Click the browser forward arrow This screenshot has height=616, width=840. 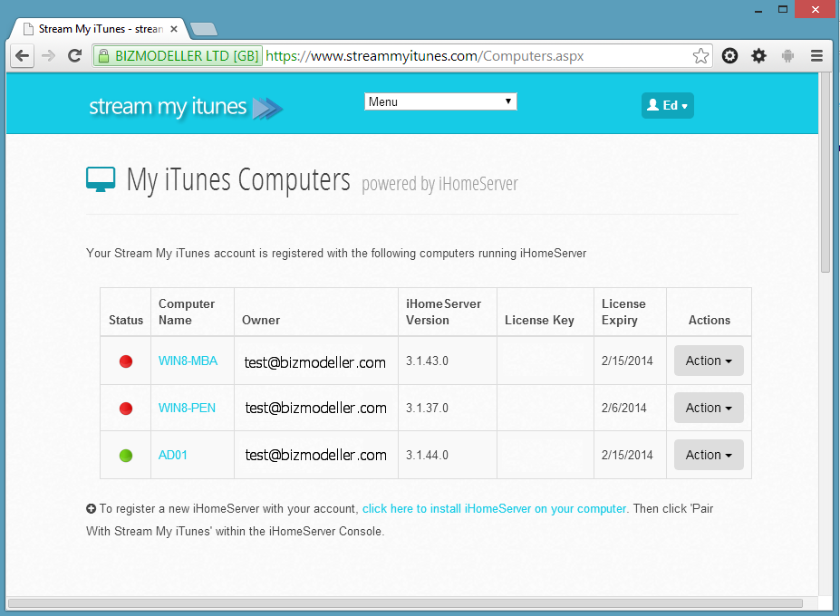click(x=48, y=55)
